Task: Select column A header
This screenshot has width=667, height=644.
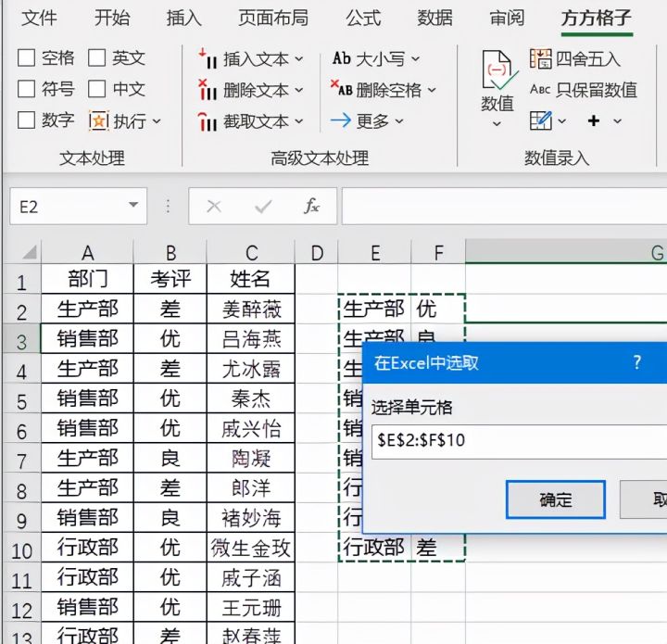Action: tap(87, 253)
